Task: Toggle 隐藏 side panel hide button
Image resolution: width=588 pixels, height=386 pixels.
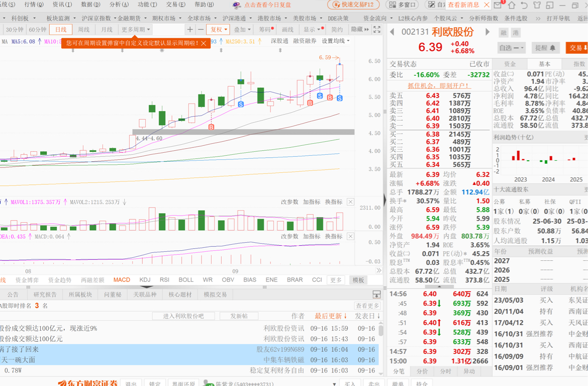Action: (360, 29)
